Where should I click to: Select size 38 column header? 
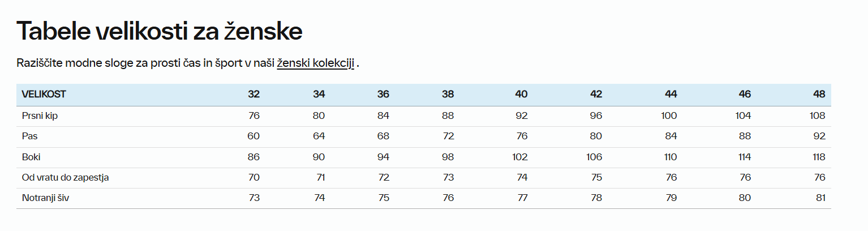click(448, 95)
